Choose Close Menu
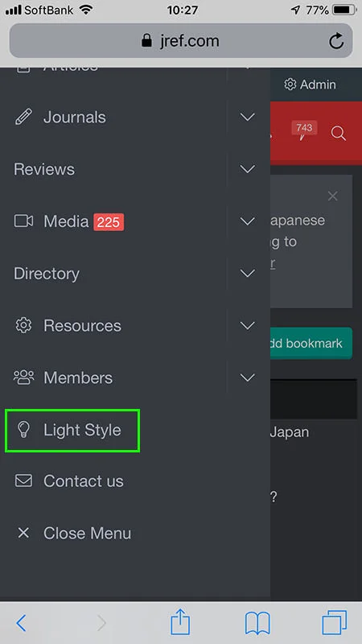 (88, 533)
